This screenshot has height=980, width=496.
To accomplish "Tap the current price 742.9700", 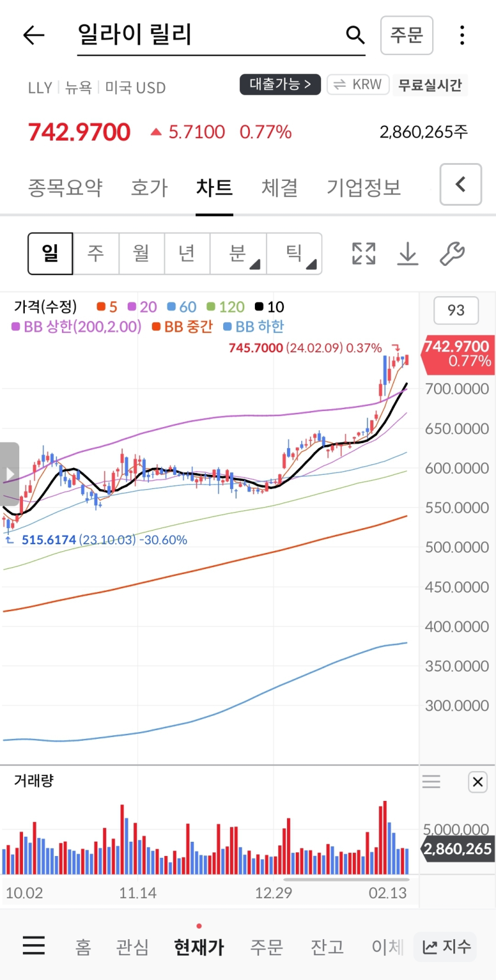I will (79, 132).
